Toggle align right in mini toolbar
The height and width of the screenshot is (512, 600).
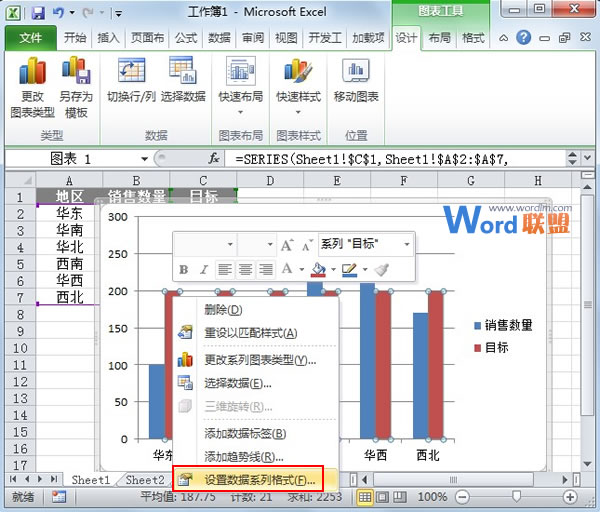coord(266,270)
